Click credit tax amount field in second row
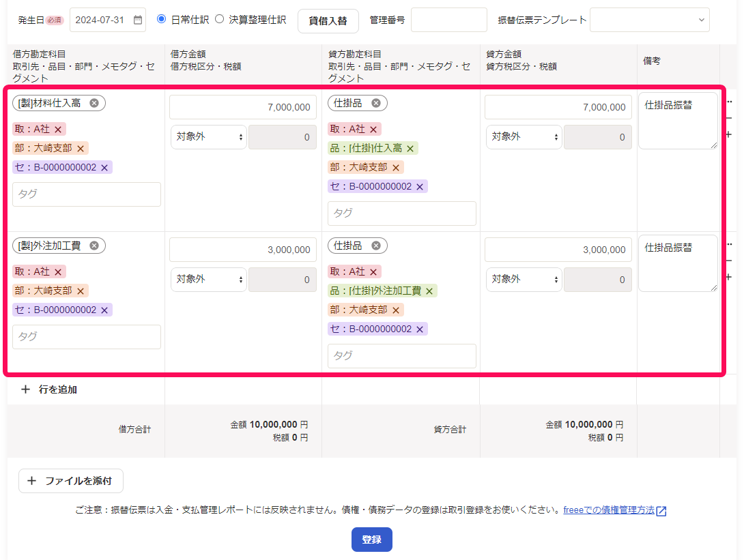 coord(597,279)
